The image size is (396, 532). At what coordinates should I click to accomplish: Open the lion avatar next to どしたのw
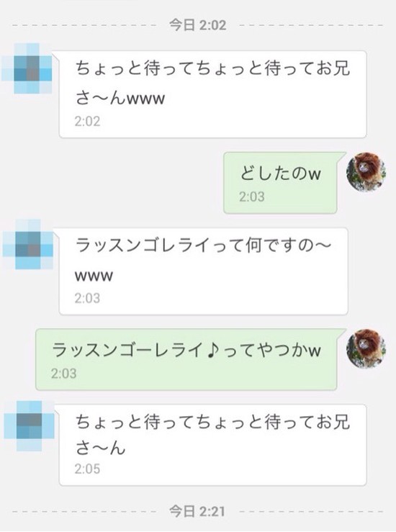[x=366, y=171]
